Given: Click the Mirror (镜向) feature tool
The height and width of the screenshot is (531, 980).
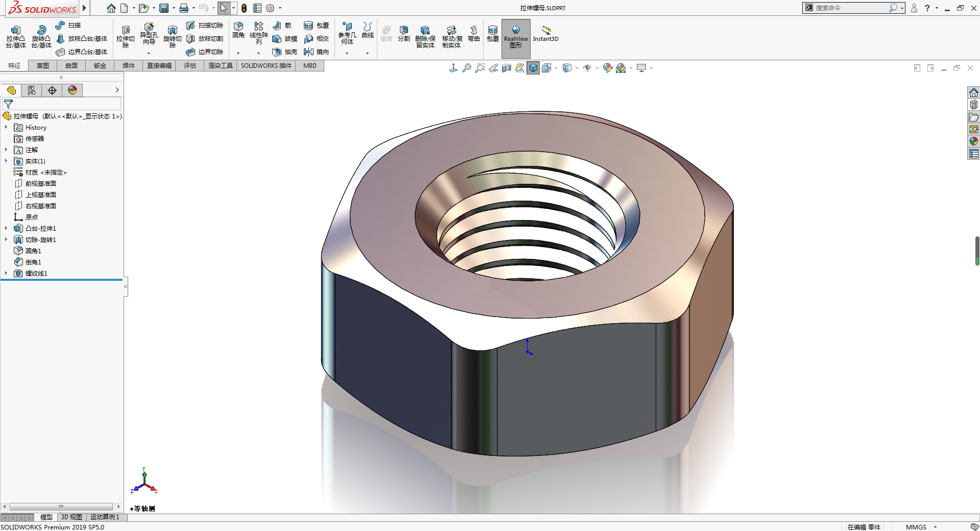Looking at the screenshot, I should 316,52.
